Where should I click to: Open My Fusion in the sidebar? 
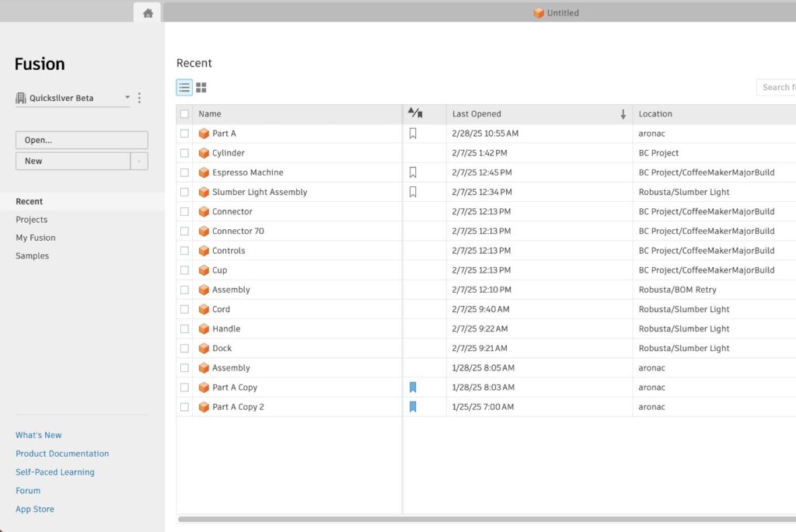36,238
